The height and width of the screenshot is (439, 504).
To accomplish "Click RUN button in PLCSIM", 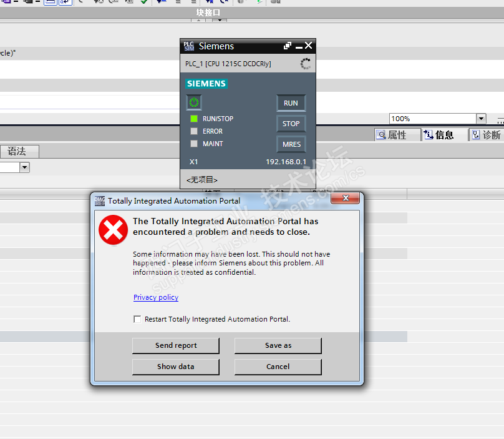I will coord(291,103).
